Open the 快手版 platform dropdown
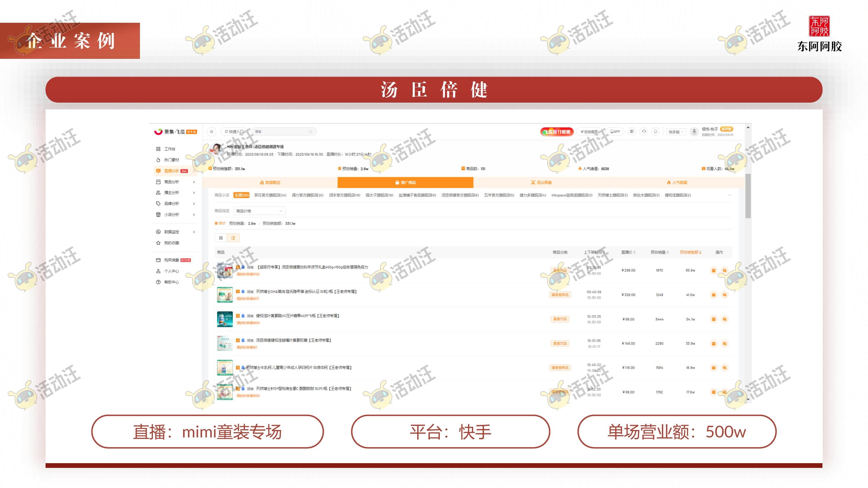The width and height of the screenshot is (868, 488). point(676,132)
